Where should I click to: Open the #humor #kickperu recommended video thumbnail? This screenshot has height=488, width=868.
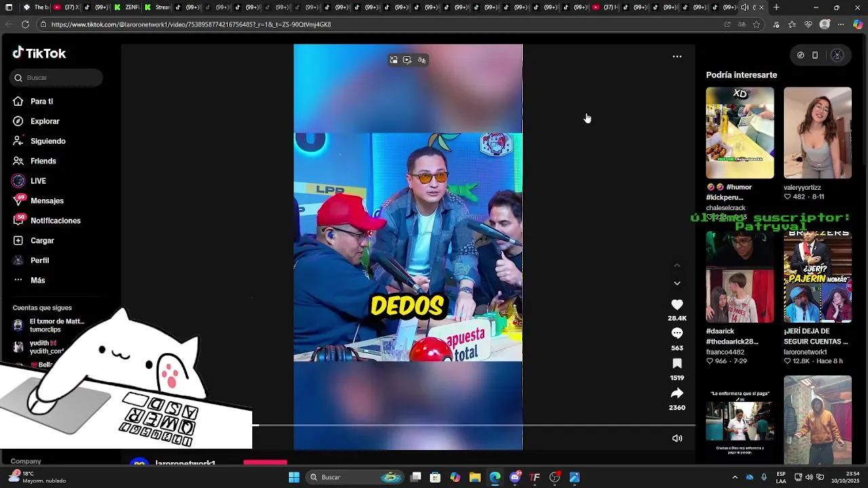pyautogui.click(x=740, y=133)
